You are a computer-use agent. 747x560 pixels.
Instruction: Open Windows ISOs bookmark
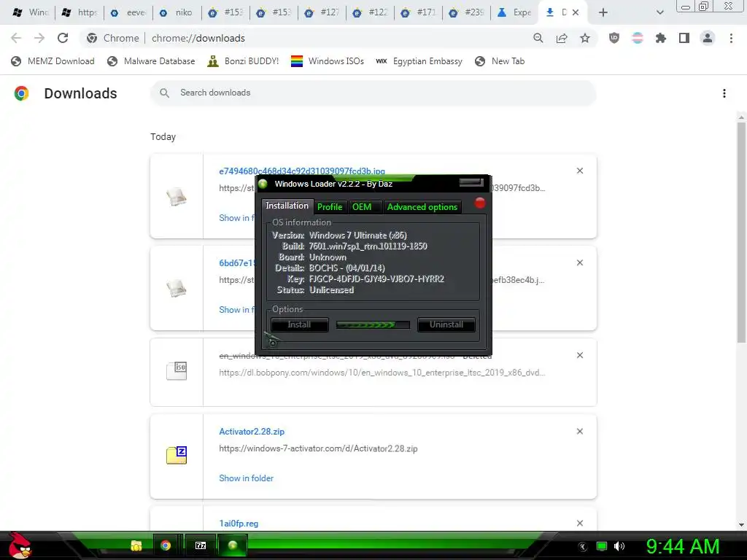(328, 61)
